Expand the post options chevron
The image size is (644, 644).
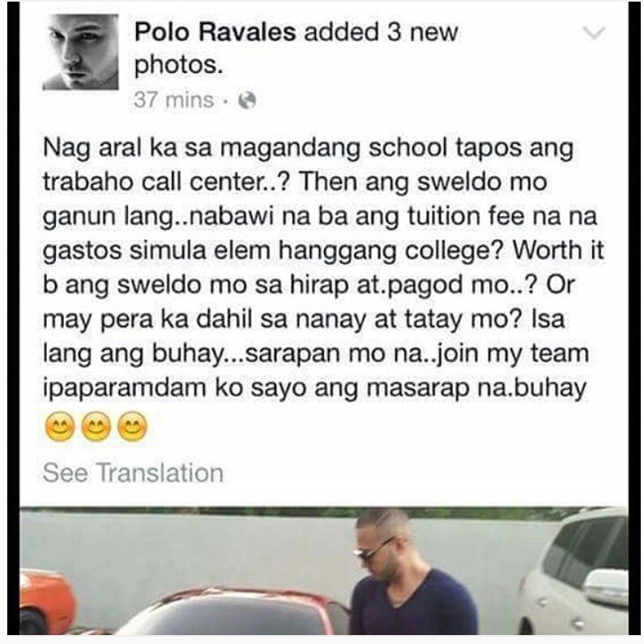click(x=595, y=33)
